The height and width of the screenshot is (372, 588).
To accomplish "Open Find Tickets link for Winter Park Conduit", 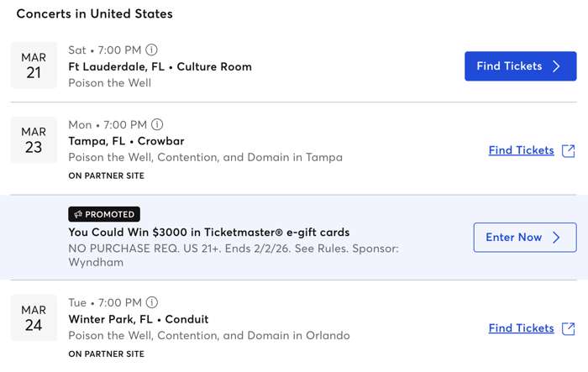I will click(521, 327).
